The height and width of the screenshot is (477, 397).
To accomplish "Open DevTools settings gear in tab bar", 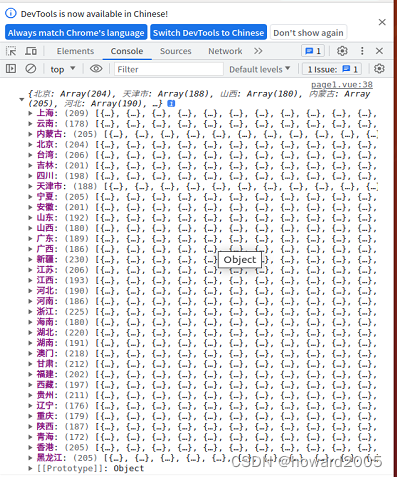I will [x=342, y=51].
